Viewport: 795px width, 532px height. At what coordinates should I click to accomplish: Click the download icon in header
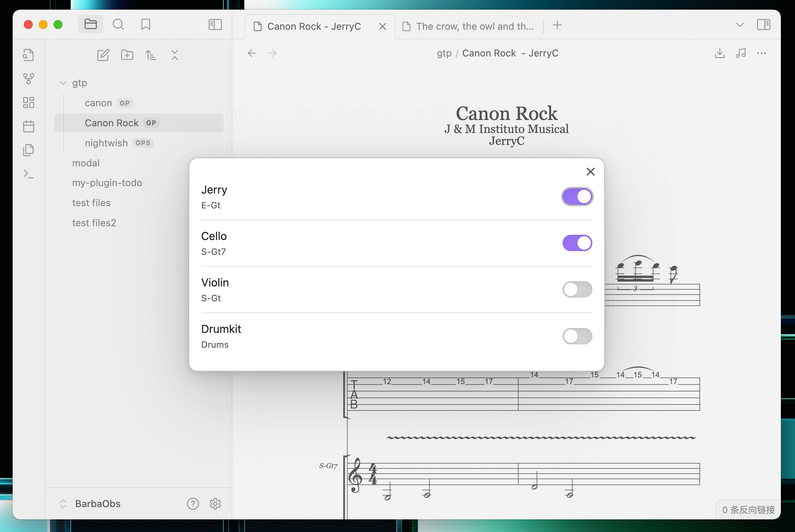pos(720,53)
